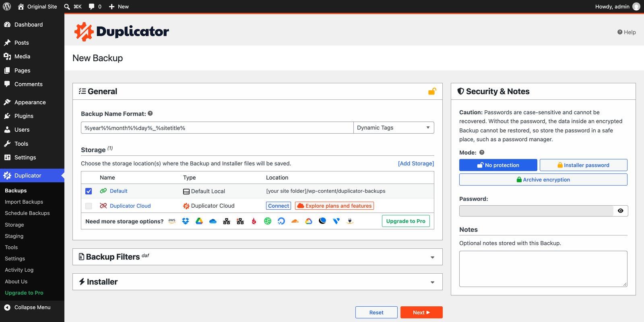Expand the Installer section
This screenshot has width=644, height=322.
(x=258, y=282)
